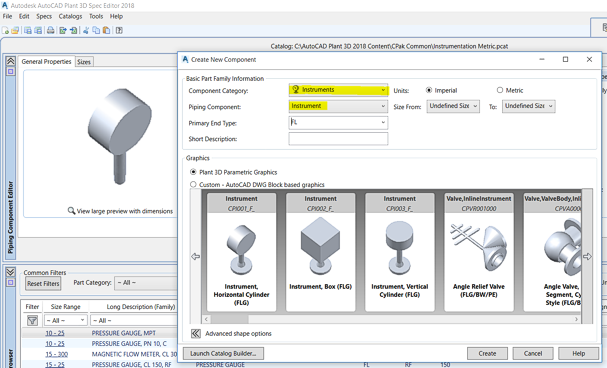This screenshot has height=368, width=607.
Task: Open the Piping Component dropdown
Action: click(x=338, y=106)
